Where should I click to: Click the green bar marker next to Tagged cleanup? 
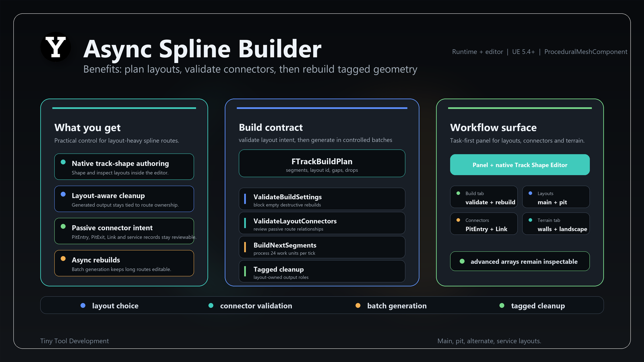click(x=245, y=271)
